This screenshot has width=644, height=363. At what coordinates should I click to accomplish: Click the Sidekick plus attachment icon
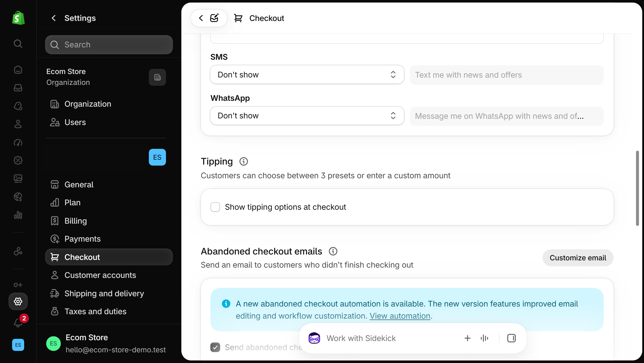467,338
